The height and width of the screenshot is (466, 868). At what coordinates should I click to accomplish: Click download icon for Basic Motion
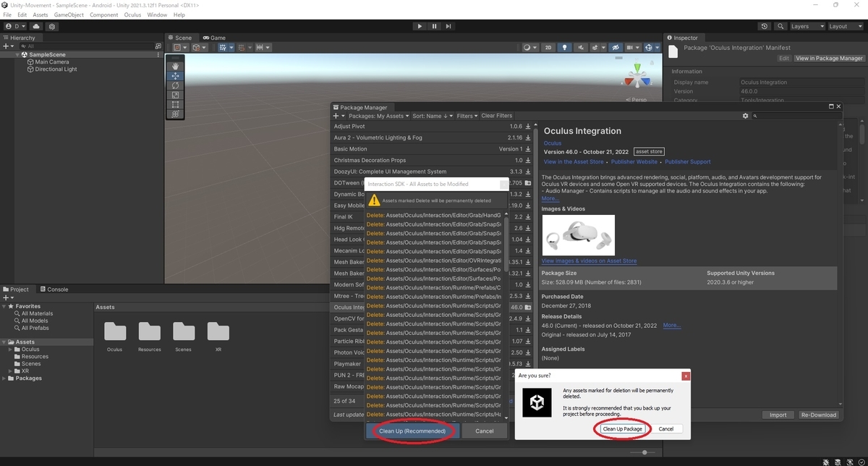[528, 149]
